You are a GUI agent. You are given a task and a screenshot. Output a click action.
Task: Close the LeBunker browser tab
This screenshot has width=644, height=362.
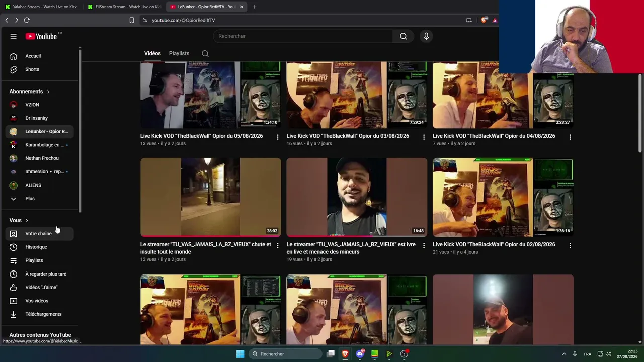[242, 7]
